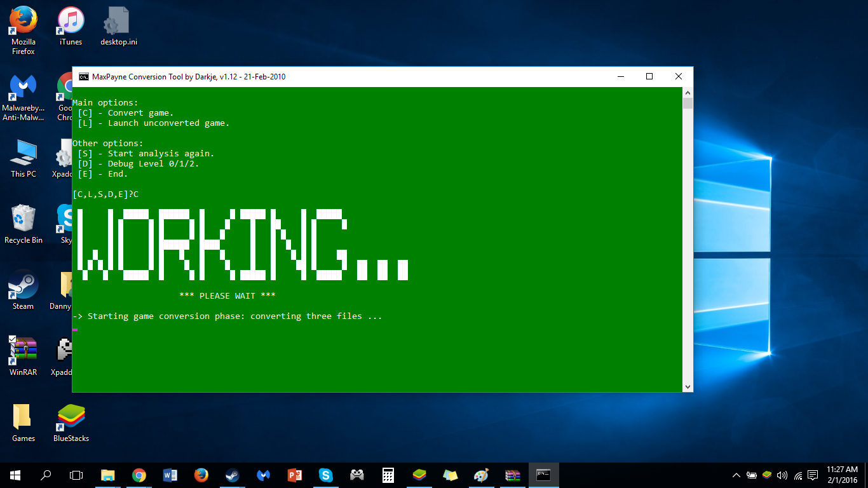Screen dimensions: 868x488
Task: Click the '[L] - Launch unconverted game.' line
Action: [154, 123]
